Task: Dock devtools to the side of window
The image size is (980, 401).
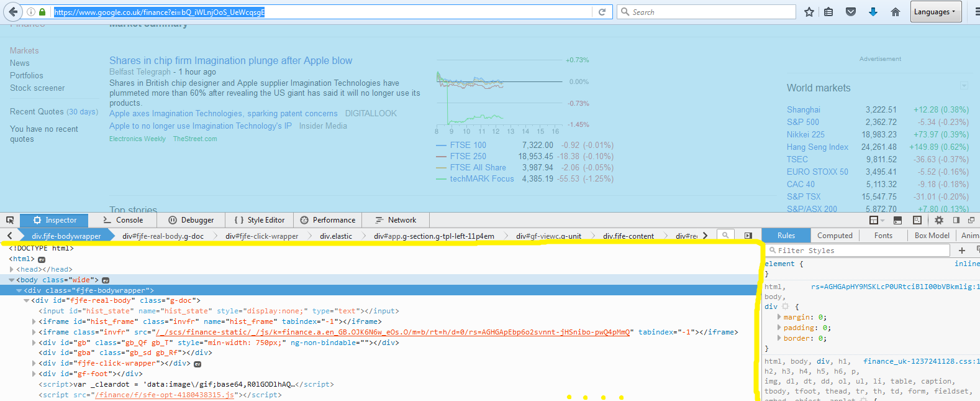Action: click(956, 220)
